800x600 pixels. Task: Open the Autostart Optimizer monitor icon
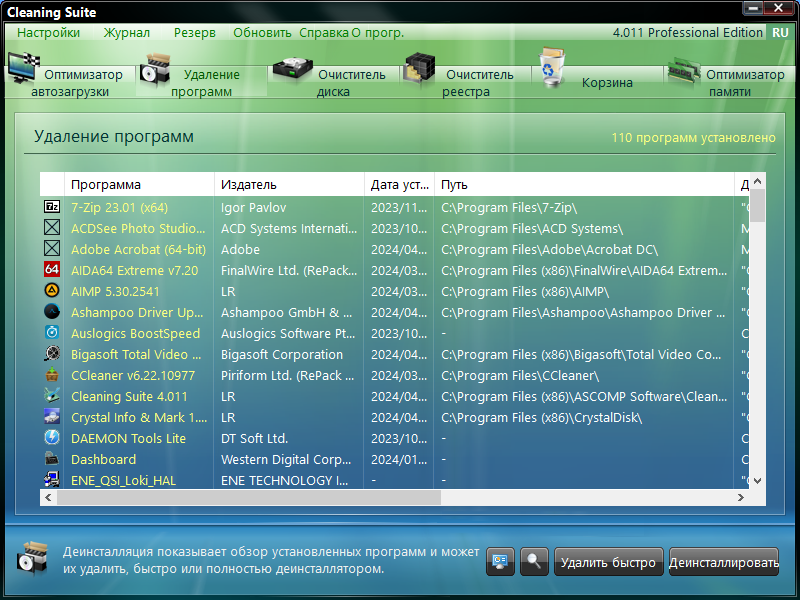coord(23,67)
